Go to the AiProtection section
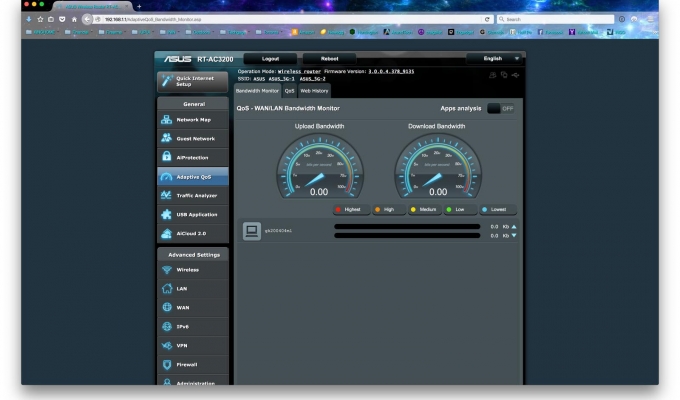 193,157
